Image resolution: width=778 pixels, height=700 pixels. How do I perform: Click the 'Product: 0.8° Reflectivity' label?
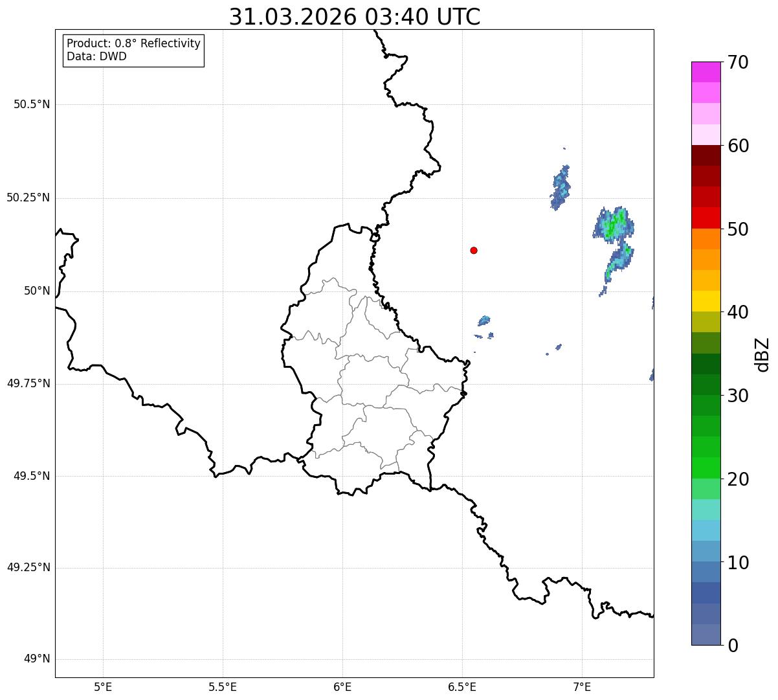[x=134, y=43]
